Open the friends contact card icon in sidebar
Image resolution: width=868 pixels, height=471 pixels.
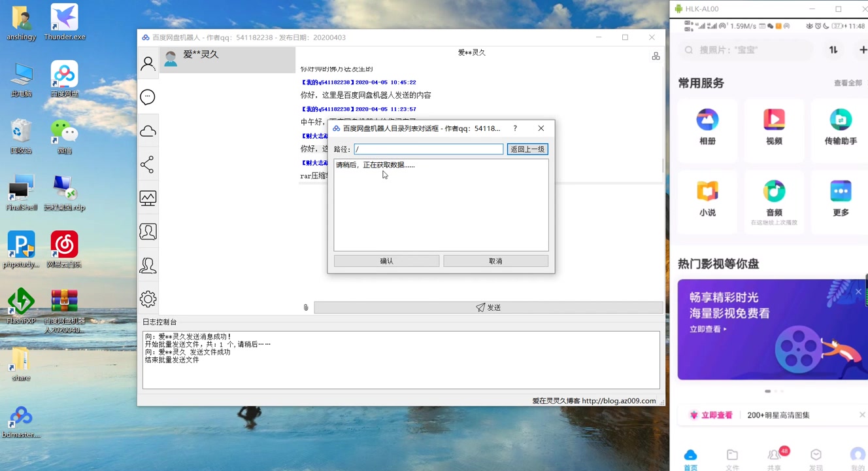148,232
